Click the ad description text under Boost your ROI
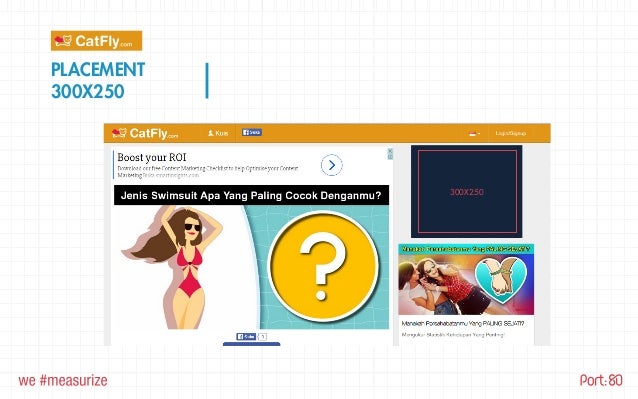This screenshot has width=638, height=399. click(x=208, y=172)
